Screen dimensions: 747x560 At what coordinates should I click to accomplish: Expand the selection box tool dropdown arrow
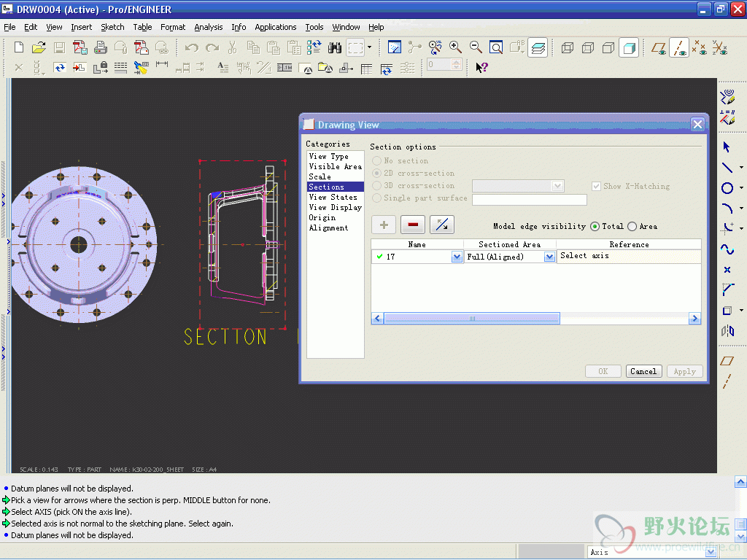369,47
